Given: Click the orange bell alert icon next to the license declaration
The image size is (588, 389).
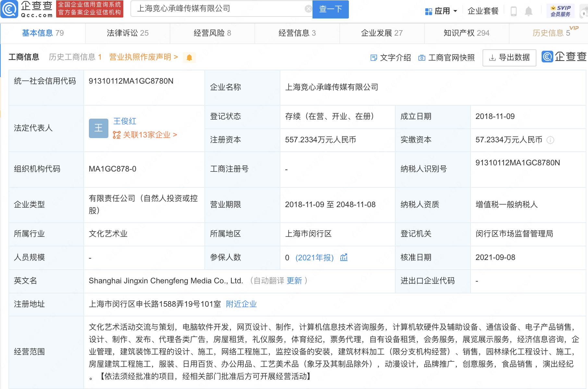Looking at the screenshot, I should click(x=189, y=58).
